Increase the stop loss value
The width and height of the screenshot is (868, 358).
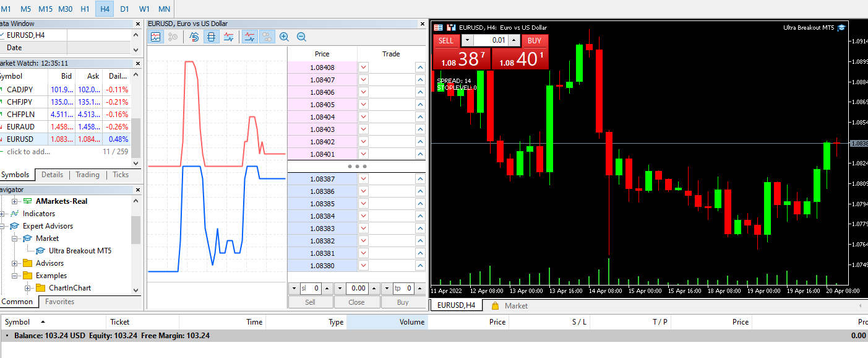point(327,289)
